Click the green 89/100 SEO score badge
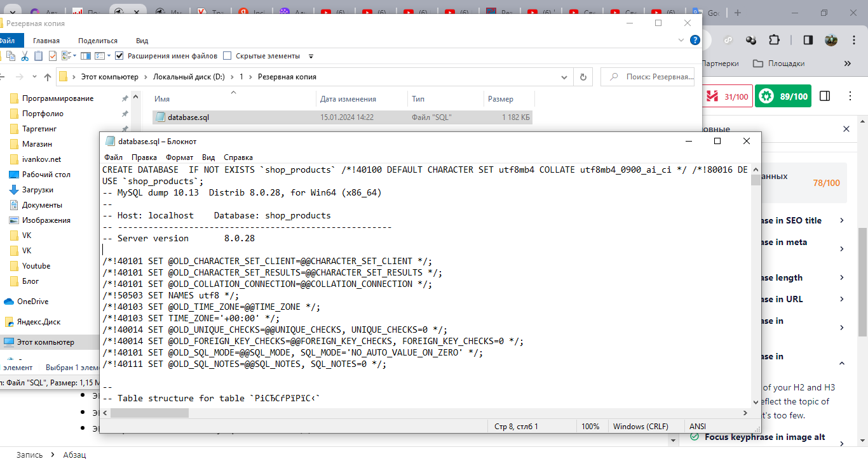Screen dimensions: 868x459 pos(783,96)
